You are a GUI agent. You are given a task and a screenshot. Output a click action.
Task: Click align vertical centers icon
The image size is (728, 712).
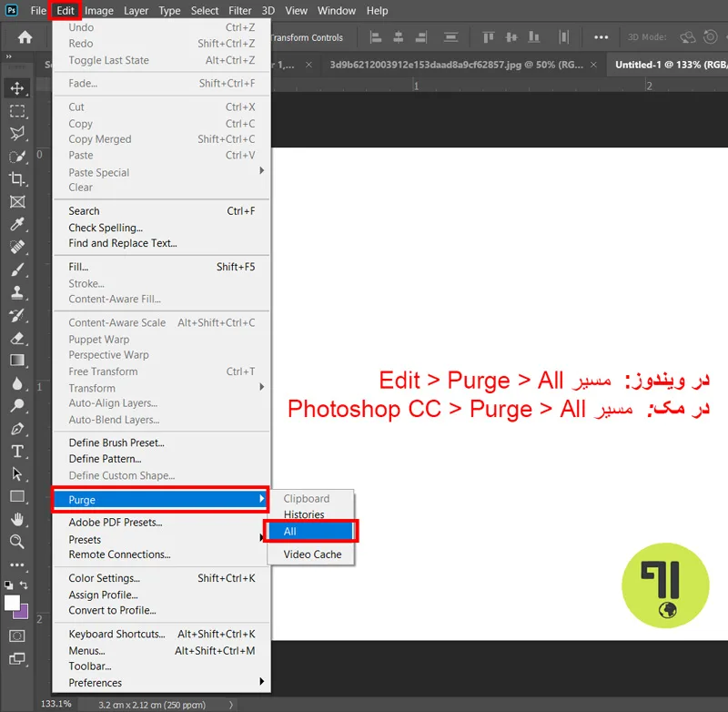pyautogui.click(x=511, y=37)
